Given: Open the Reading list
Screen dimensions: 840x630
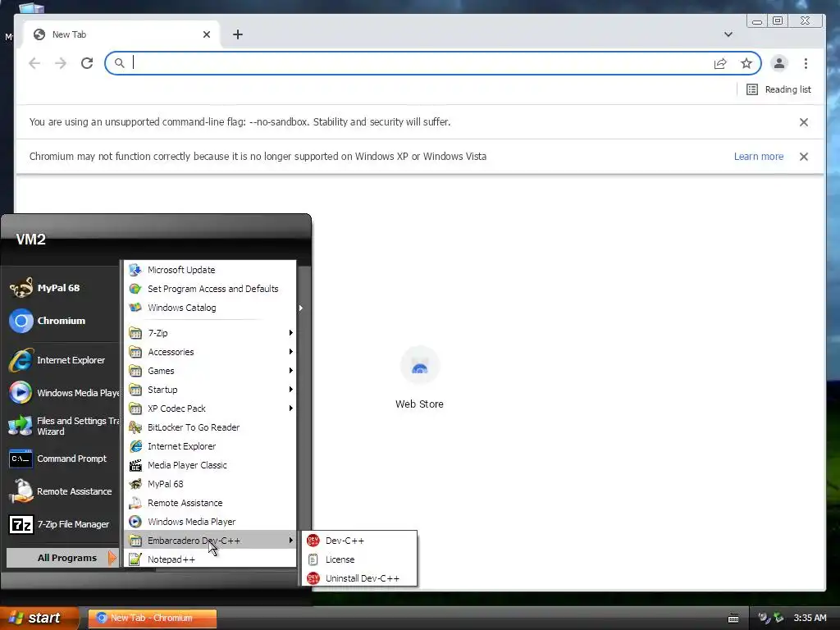Looking at the screenshot, I should 779,89.
